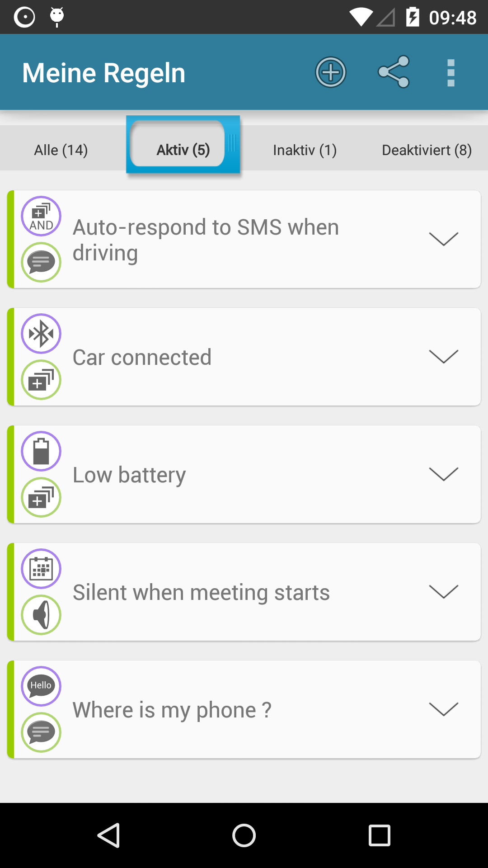Expand the Low battery rule chevron
Screen dimensions: 488x868
click(x=444, y=474)
